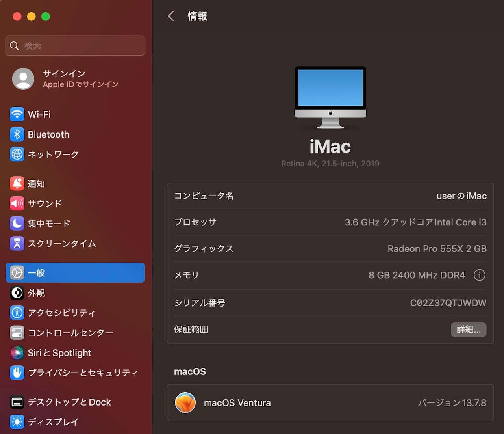Click into the 検索 search field
Screen dimensions: 504x434
(75, 46)
